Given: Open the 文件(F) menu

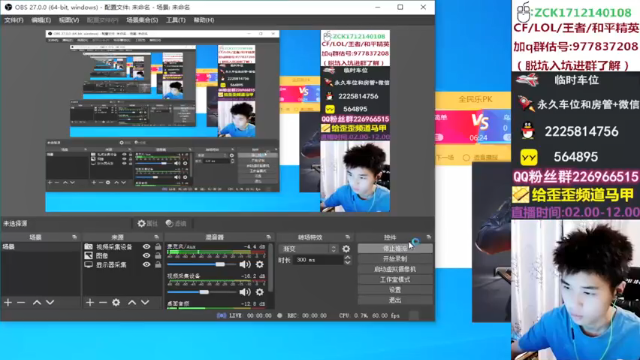Looking at the screenshot, I should click(14, 20).
